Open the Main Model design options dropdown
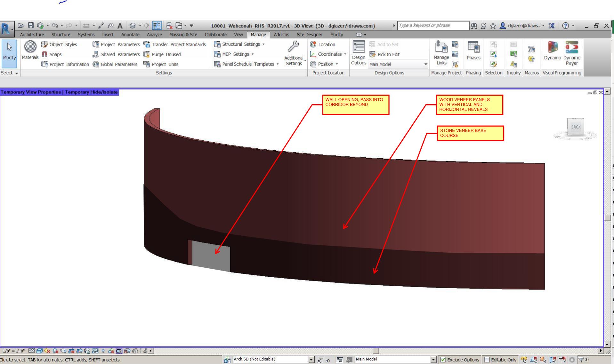The image size is (614, 364). (426, 64)
